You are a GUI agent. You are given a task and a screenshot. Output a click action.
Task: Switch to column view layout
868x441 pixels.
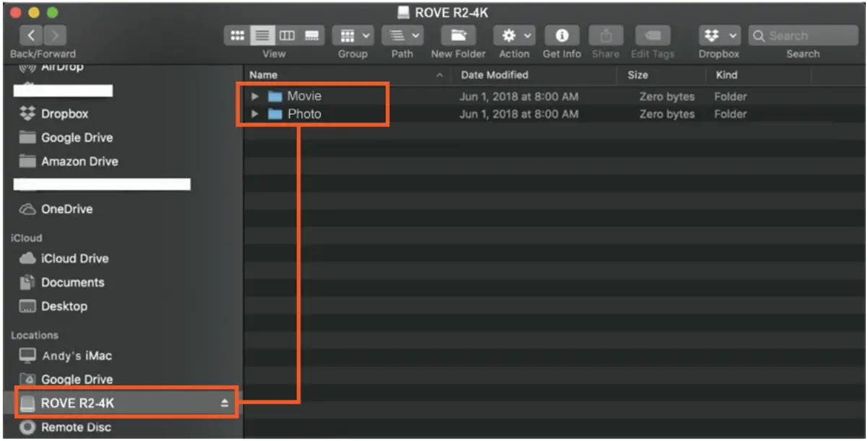click(288, 35)
